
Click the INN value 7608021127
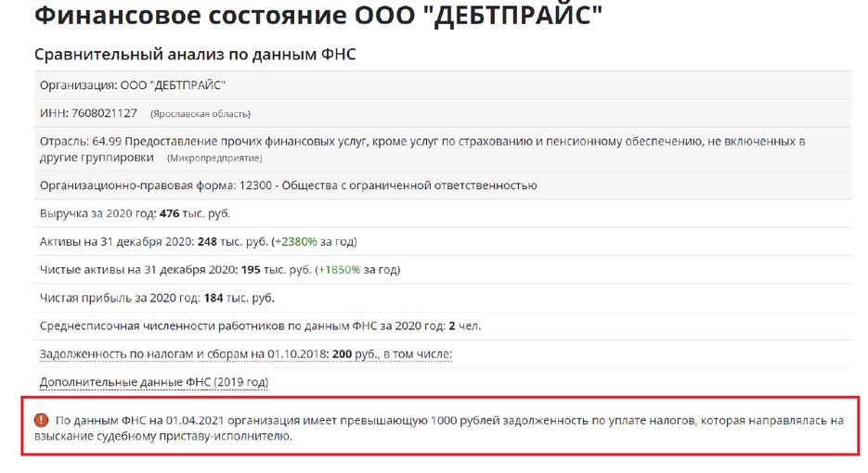pyautogui.click(x=104, y=113)
